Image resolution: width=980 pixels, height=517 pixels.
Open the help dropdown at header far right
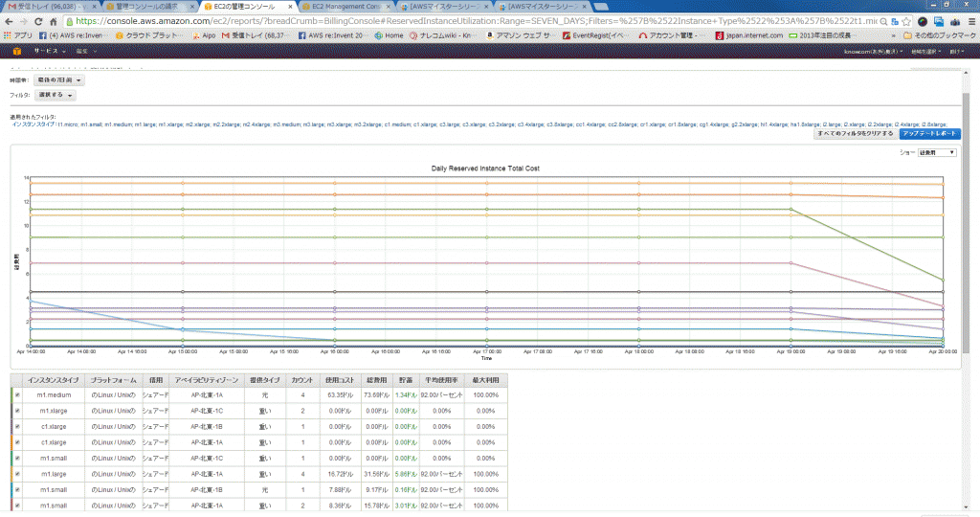tap(956, 52)
